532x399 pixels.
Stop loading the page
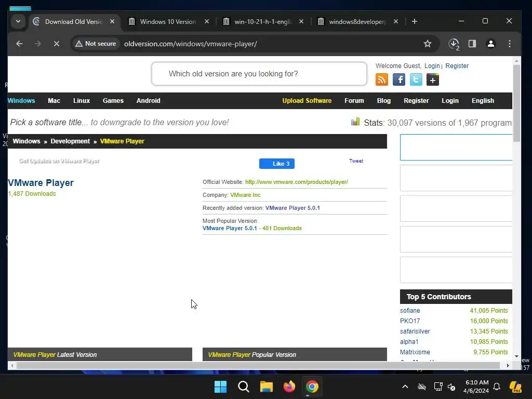pyautogui.click(x=57, y=44)
